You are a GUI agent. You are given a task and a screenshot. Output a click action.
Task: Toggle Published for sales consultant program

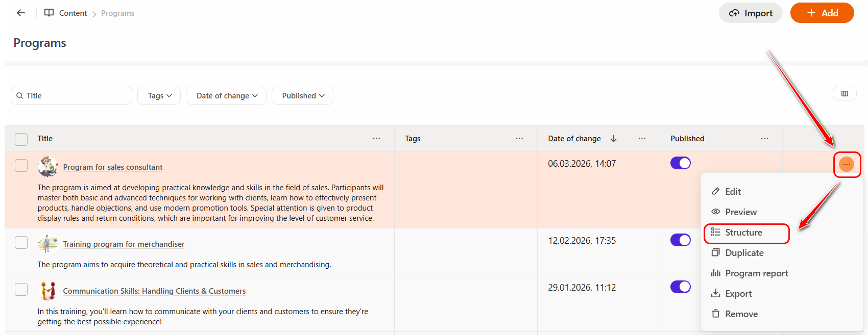click(680, 163)
